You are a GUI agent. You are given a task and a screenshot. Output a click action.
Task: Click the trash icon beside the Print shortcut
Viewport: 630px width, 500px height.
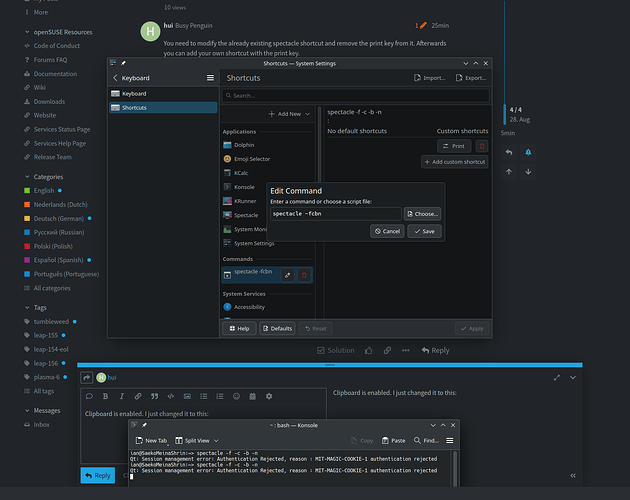(482, 146)
